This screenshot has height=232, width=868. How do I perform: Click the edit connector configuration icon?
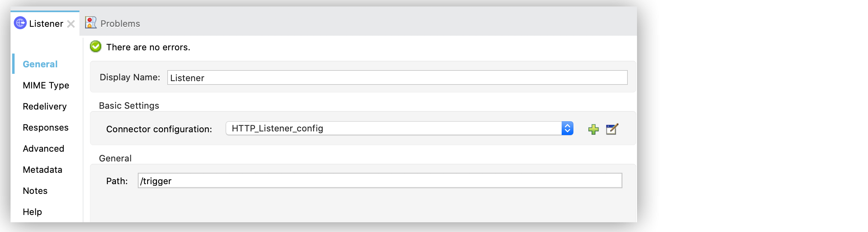coord(611,129)
